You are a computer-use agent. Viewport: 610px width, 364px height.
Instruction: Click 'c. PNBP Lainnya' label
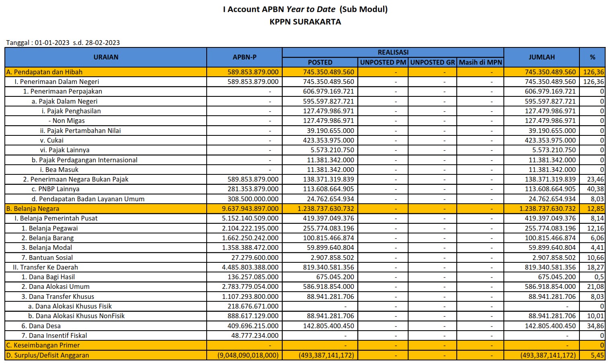point(55,189)
